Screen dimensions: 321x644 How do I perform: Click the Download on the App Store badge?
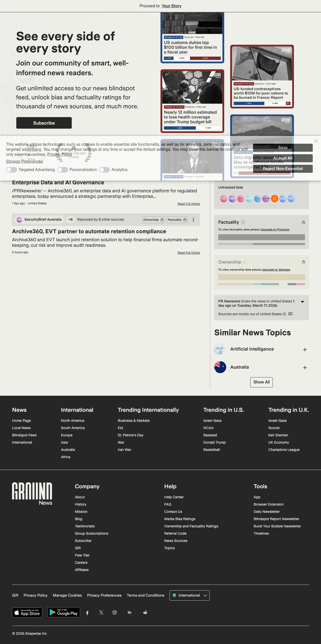pos(27,612)
